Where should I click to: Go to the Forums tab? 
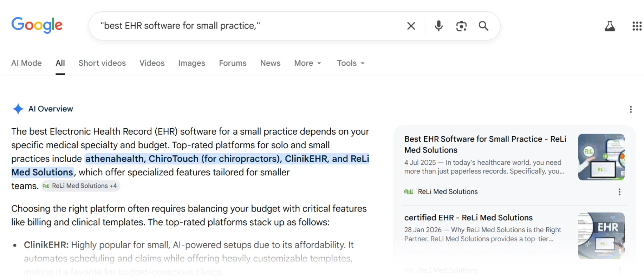(233, 63)
